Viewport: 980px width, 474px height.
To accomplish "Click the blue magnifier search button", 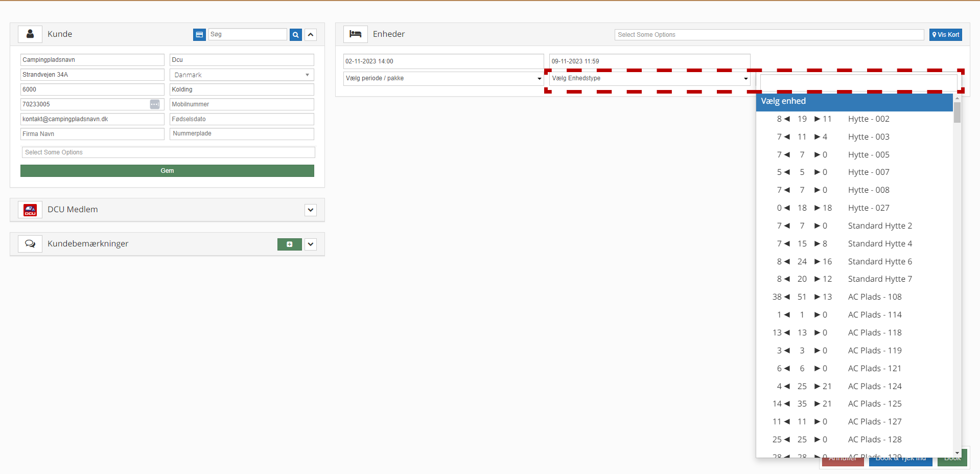I will pos(295,35).
